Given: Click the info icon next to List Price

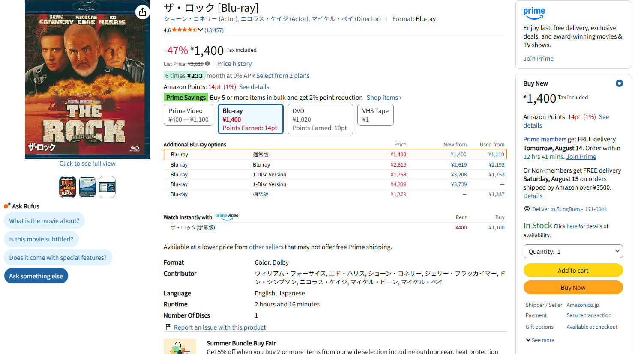Looking at the screenshot, I should [207, 64].
